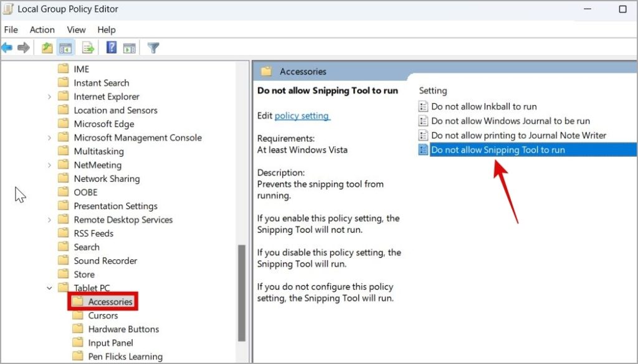
Task: Open the View menu
Action: [76, 30]
